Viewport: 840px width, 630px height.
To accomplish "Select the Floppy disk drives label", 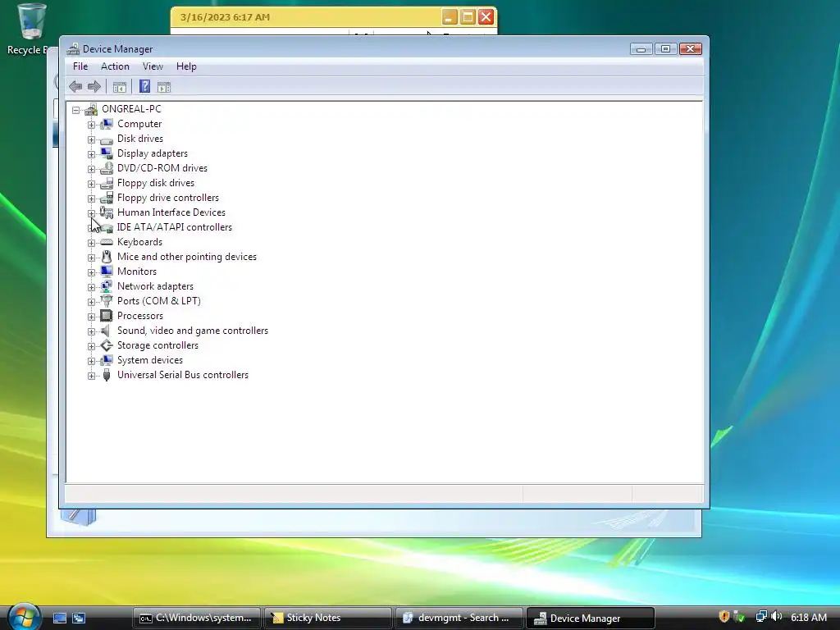I will tap(156, 183).
